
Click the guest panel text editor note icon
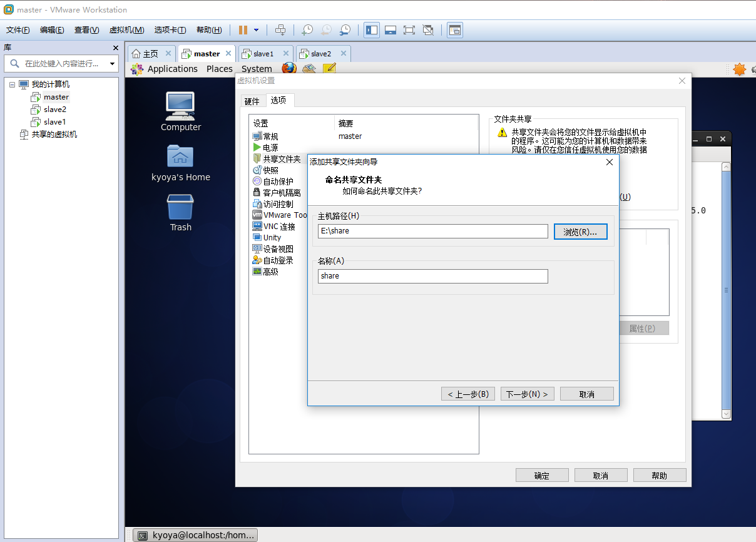click(x=330, y=69)
